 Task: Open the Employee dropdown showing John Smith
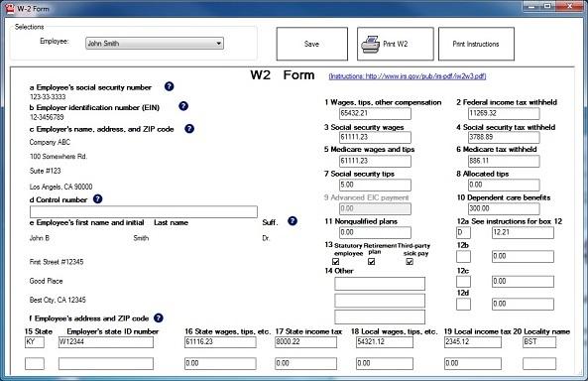click(155, 44)
